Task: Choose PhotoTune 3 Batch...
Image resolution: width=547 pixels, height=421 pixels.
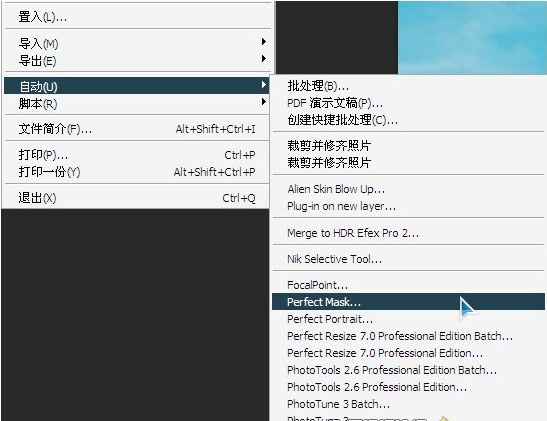Action: coord(408,404)
